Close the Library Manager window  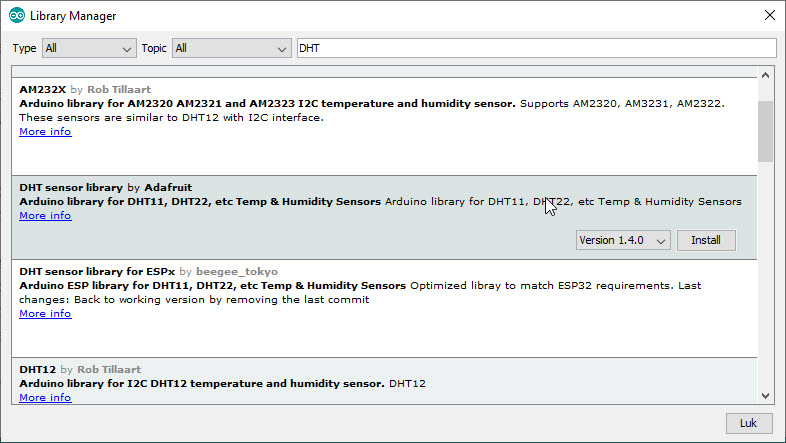click(x=770, y=15)
